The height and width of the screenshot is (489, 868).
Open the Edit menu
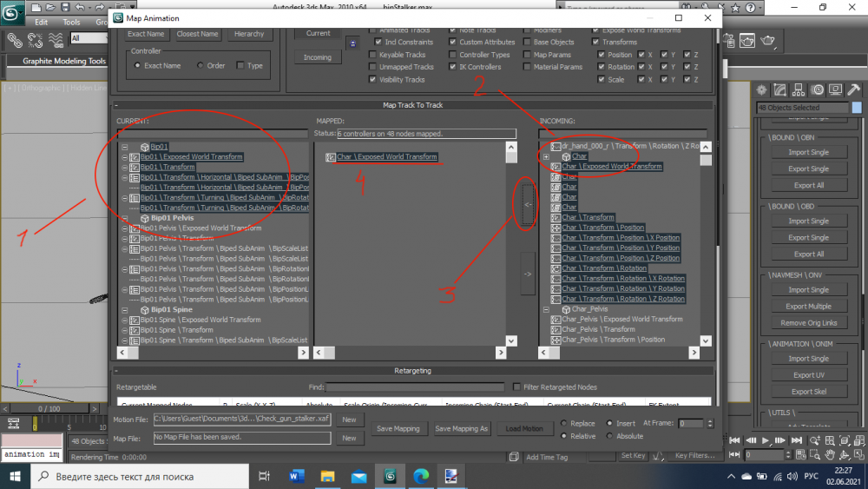click(x=42, y=23)
